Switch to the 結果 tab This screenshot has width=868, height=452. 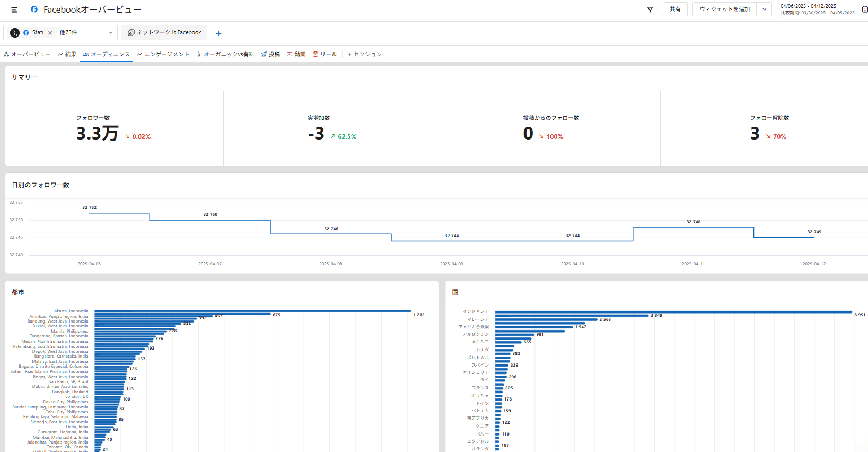(67, 54)
